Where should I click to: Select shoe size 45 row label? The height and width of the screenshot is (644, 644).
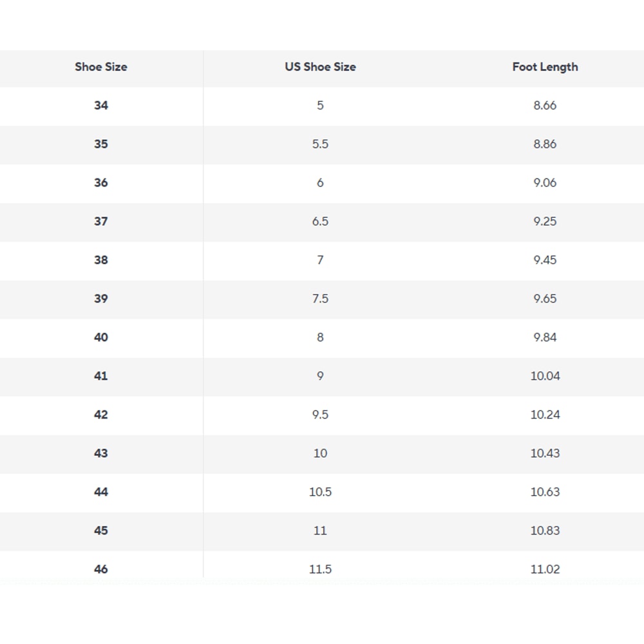(101, 531)
